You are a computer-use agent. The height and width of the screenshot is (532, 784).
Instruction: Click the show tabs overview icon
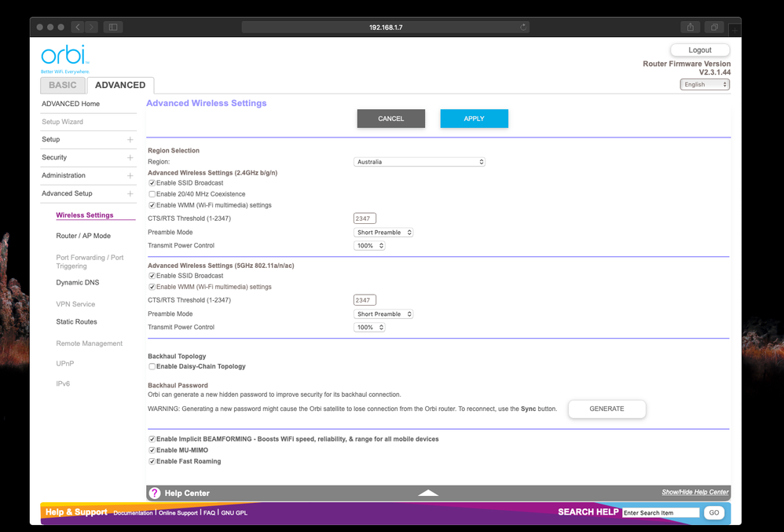point(714,27)
